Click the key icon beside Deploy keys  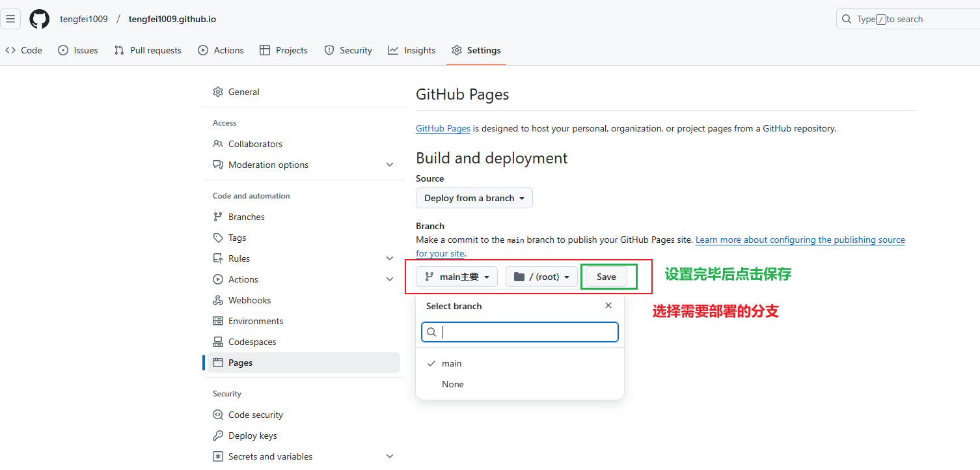click(218, 435)
